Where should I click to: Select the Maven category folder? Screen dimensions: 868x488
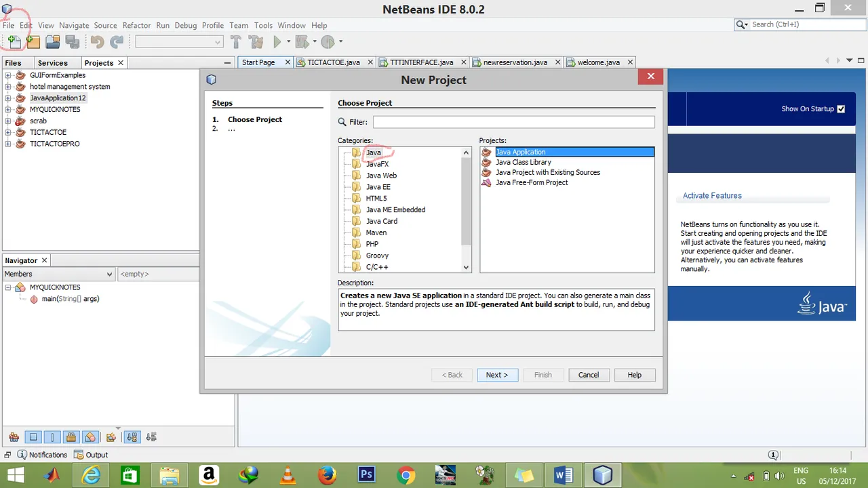(x=376, y=232)
